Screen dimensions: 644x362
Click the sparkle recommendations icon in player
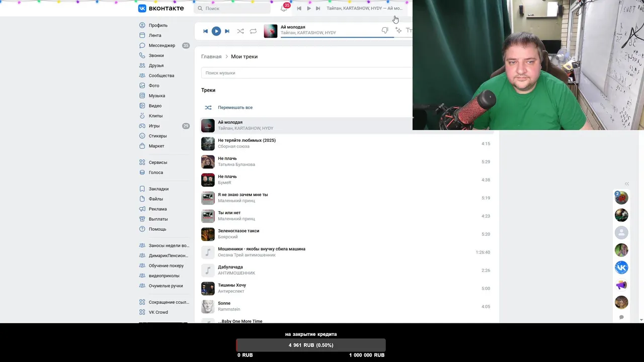pyautogui.click(x=398, y=31)
